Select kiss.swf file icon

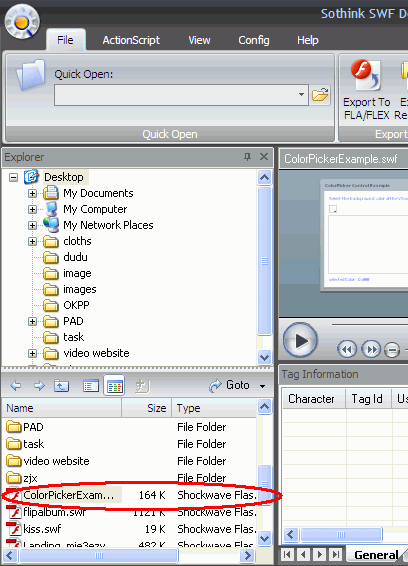[14, 528]
